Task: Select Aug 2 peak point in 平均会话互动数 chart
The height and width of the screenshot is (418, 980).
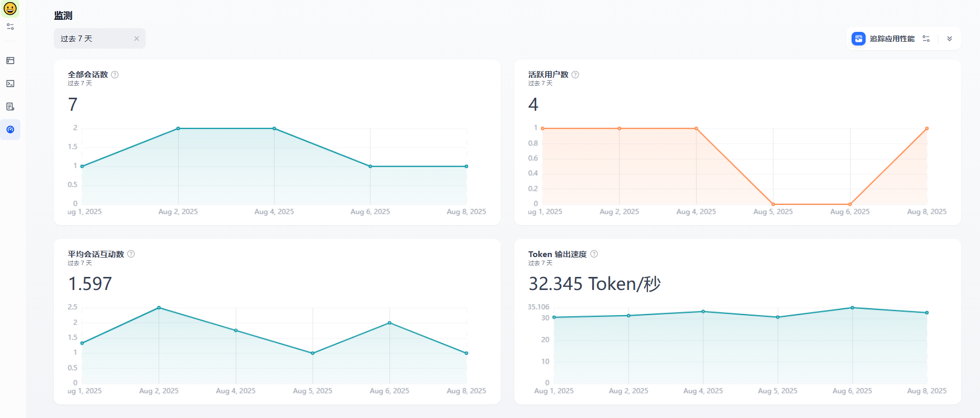Action: tap(159, 308)
